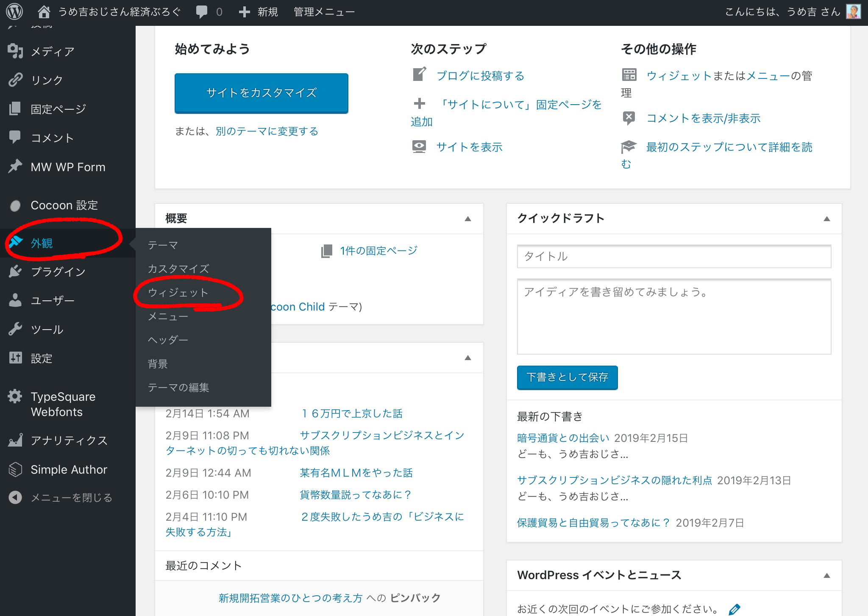868x616 pixels.
Task: Open the ブログに投稿する link
Action: point(480,76)
